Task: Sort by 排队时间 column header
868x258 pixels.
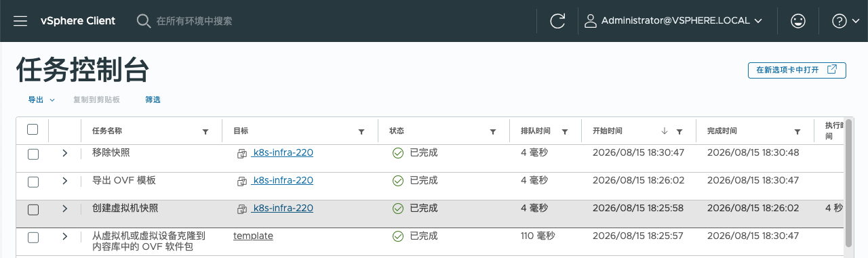Action: (535, 131)
